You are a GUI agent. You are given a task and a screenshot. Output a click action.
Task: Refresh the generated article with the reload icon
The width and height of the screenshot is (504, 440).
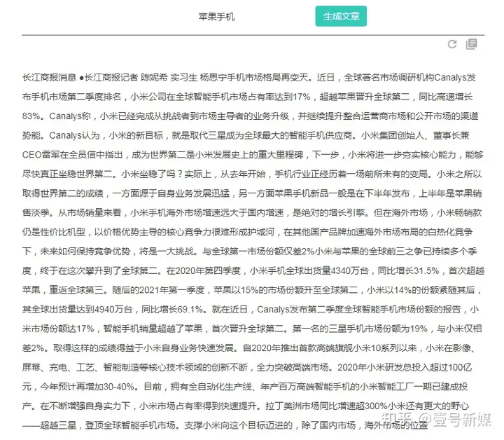452,44
